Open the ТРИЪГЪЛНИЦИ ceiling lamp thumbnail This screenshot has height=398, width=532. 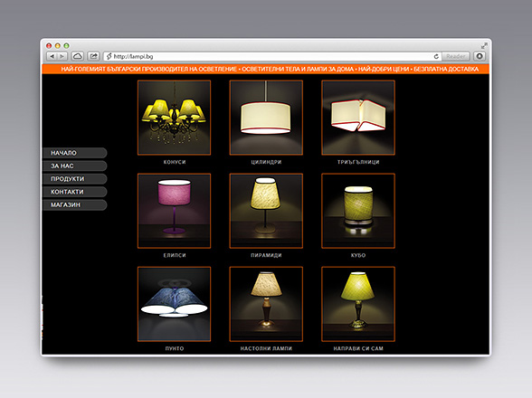pyautogui.click(x=358, y=118)
